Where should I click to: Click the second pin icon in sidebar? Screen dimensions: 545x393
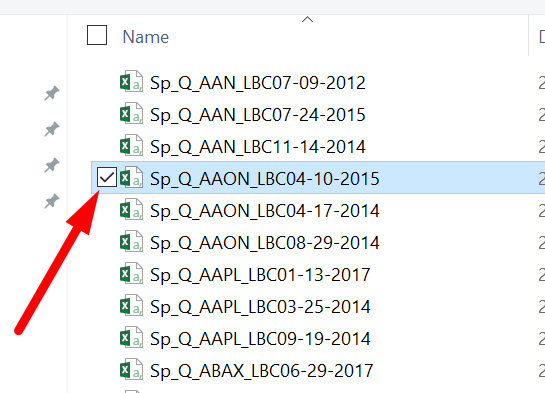(52, 129)
